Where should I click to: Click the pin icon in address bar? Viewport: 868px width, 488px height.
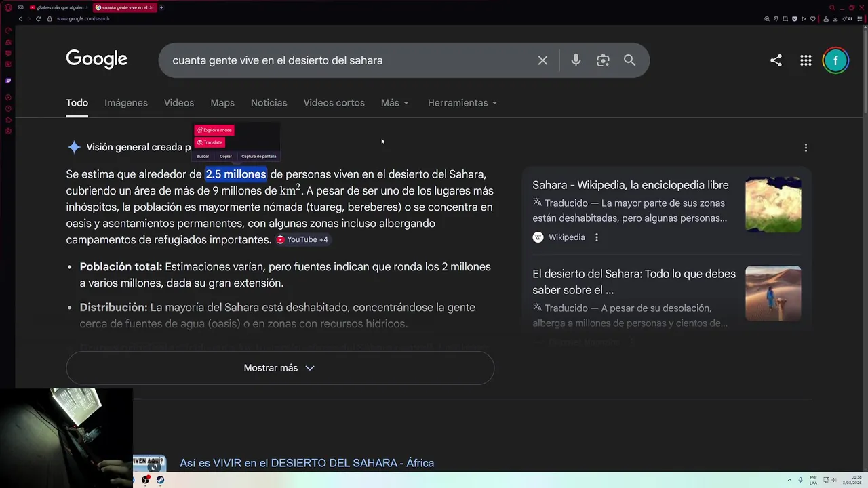776,19
